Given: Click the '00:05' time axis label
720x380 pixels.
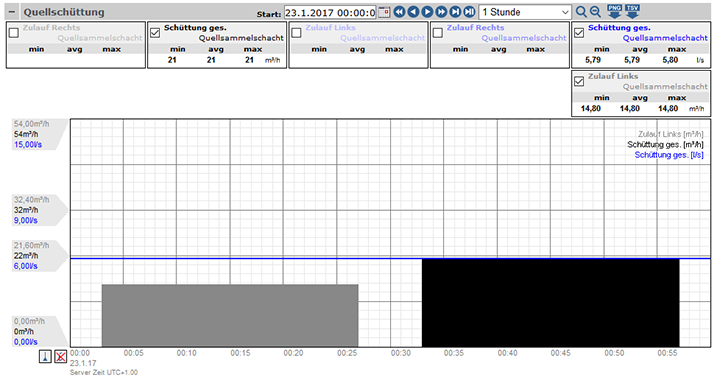Looking at the screenshot, I should tap(134, 353).
